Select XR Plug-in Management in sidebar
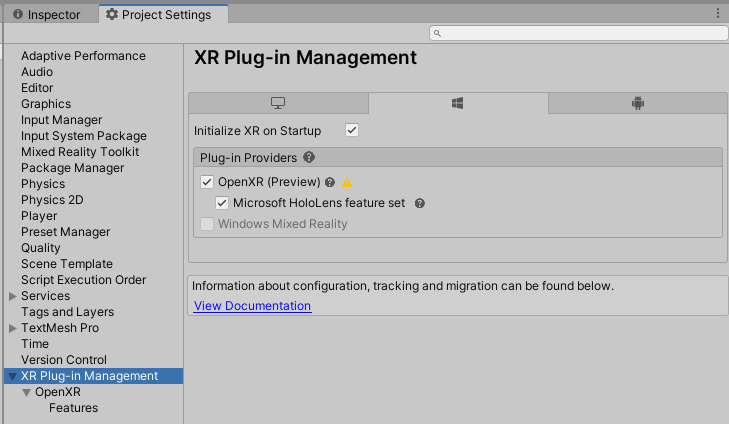Image resolution: width=729 pixels, height=424 pixels. click(90, 376)
